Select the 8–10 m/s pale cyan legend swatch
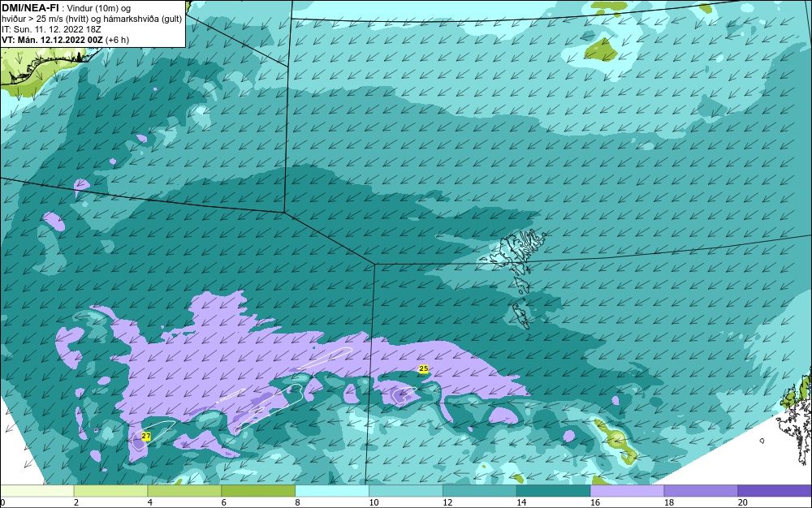812x508 pixels. point(332,491)
